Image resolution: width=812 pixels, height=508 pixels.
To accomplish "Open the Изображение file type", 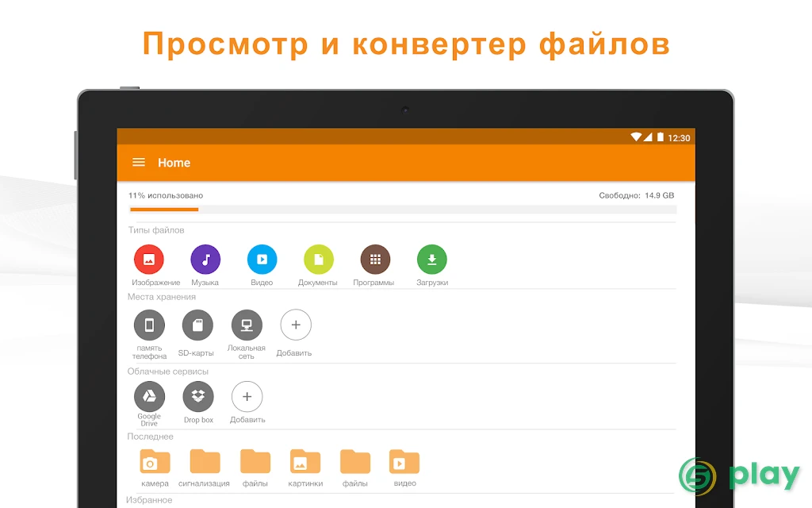I will (x=148, y=260).
